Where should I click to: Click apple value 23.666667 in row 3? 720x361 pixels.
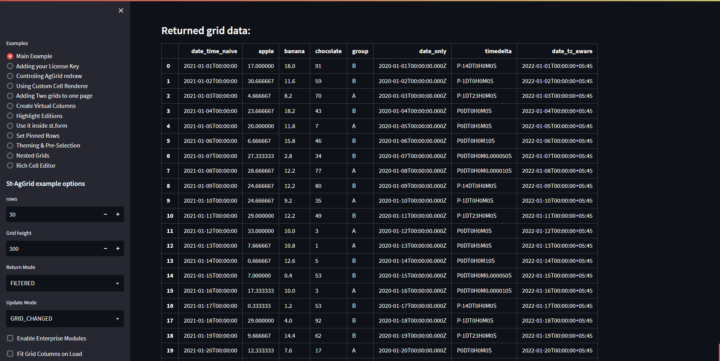click(x=260, y=111)
